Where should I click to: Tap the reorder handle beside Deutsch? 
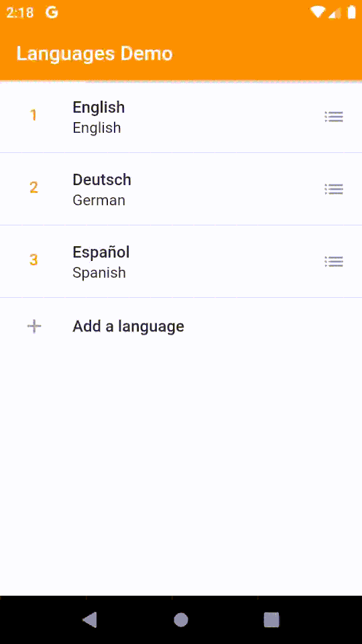[334, 189]
